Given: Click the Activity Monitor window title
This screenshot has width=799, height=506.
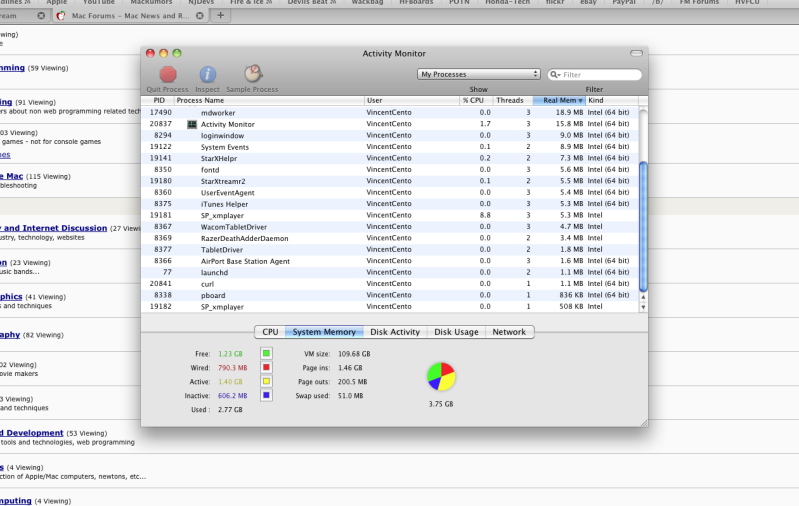Looking at the screenshot, I should (x=394, y=54).
